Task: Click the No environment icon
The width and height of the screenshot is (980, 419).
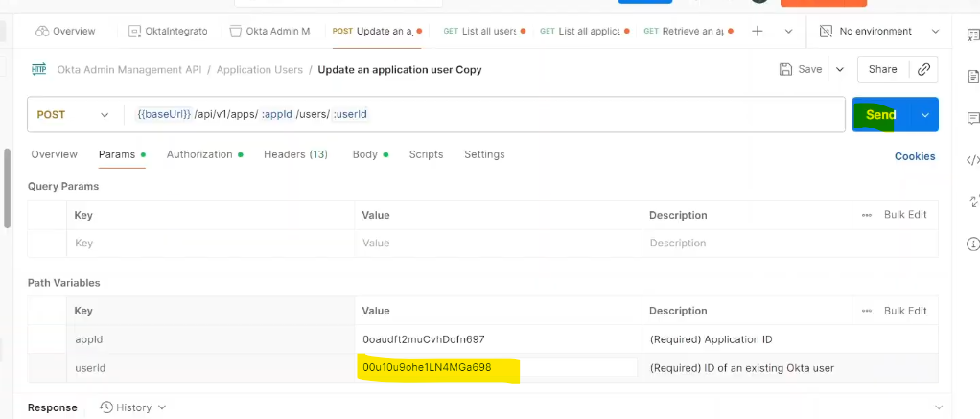Action: click(826, 31)
